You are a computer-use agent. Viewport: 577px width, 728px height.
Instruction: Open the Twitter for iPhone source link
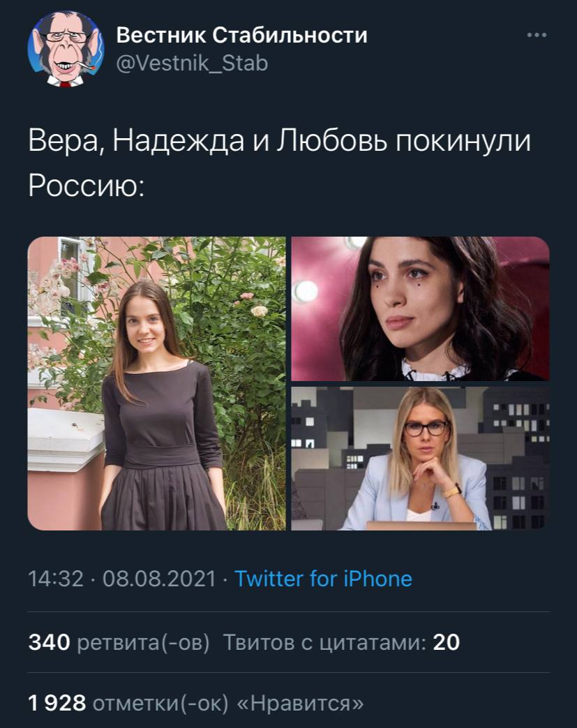click(324, 579)
